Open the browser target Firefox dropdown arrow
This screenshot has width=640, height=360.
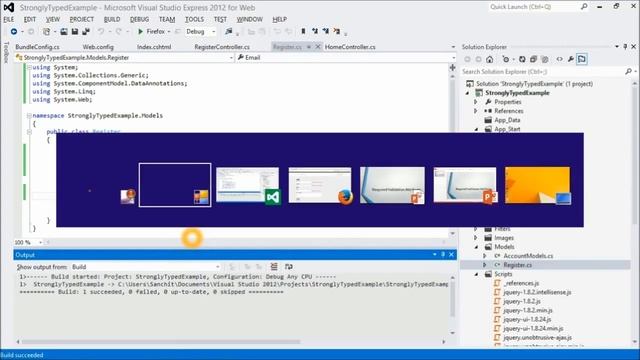[x=169, y=31]
